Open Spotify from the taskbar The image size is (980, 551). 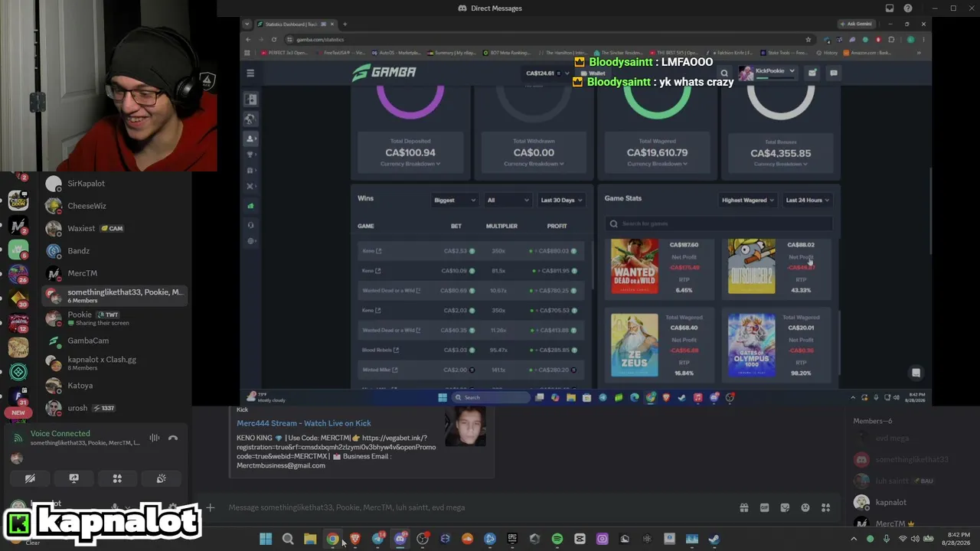point(557,539)
